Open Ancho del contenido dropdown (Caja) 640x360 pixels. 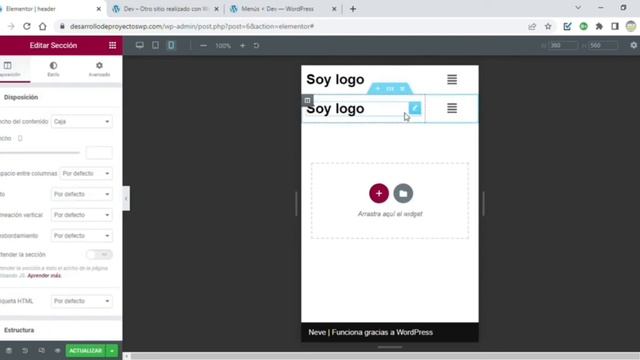tap(82, 122)
